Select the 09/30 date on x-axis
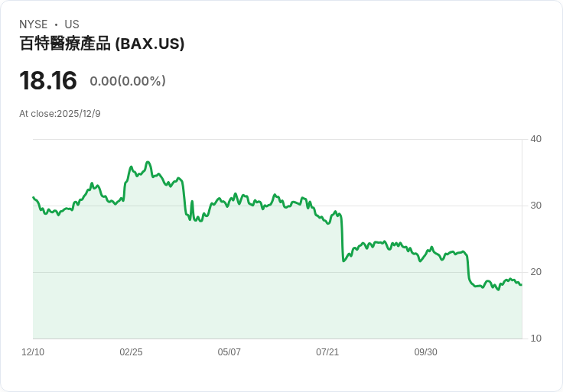The image size is (563, 392). tap(426, 352)
